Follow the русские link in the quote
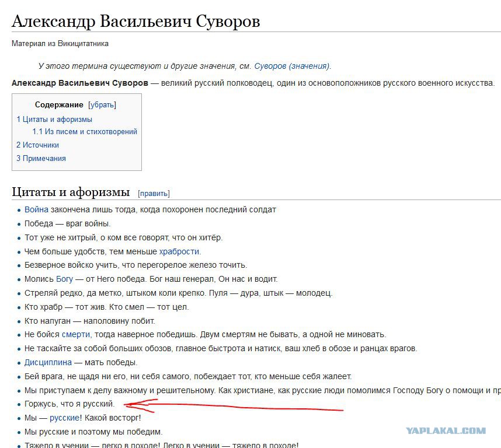Screen dimensions: 501x448 tap(65, 418)
